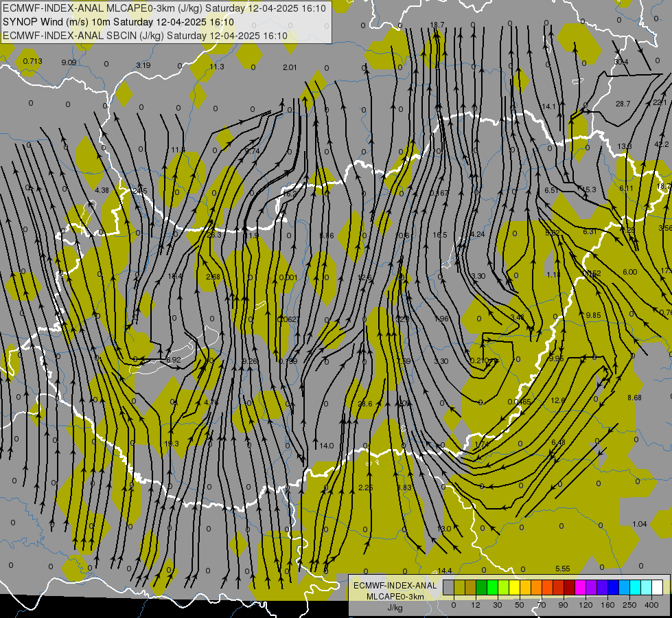Viewport: 672px width, 618px height.
Task: Click the legend tick label 160
Action: click(607, 605)
